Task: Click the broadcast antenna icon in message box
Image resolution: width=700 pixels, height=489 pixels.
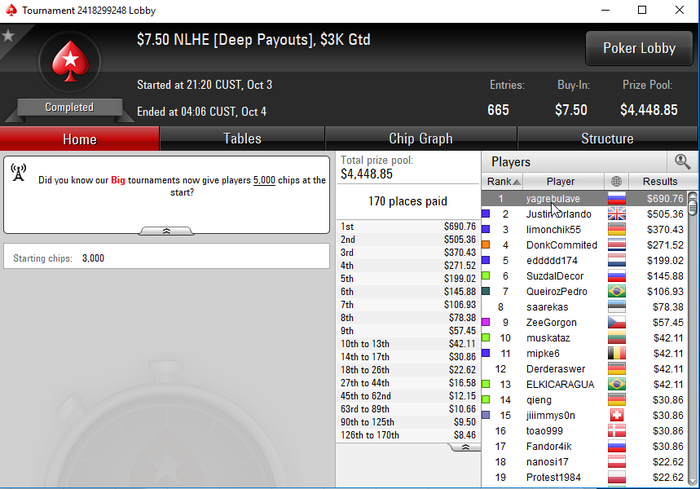Action: (18, 173)
